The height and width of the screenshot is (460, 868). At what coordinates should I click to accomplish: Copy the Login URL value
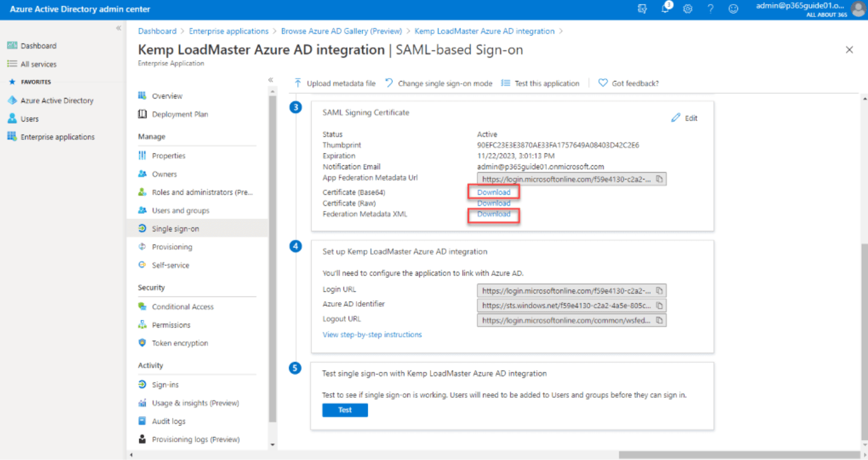point(659,291)
